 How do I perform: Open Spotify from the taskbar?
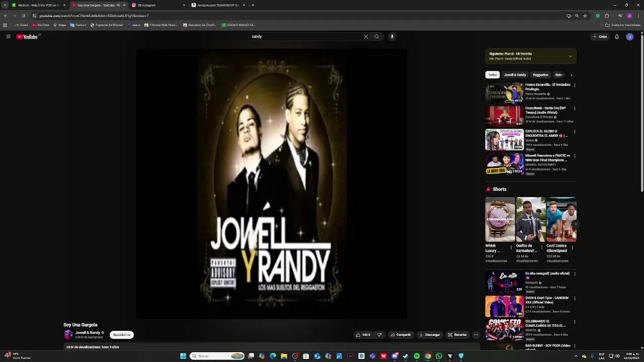pos(417,356)
